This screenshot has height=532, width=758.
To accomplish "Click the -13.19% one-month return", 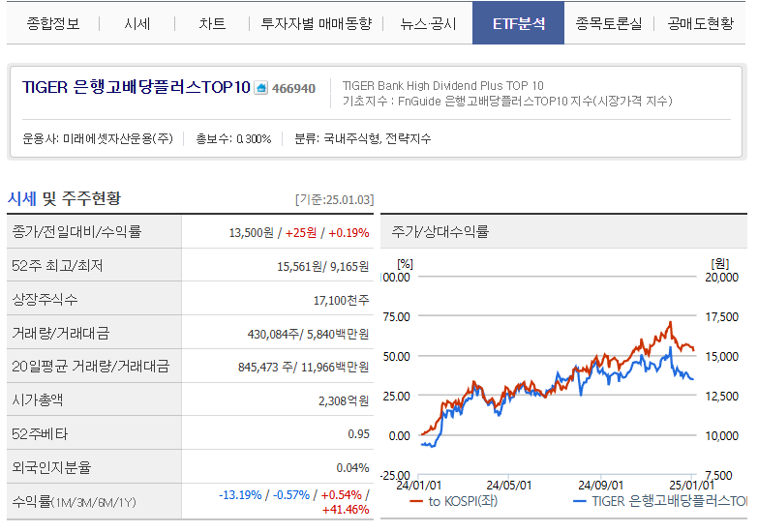I will click(x=240, y=495).
